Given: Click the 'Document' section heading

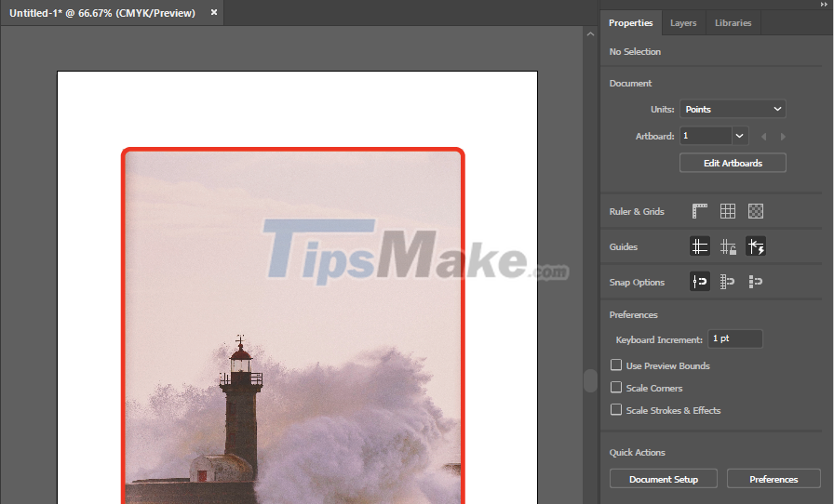Looking at the screenshot, I should 630,84.
